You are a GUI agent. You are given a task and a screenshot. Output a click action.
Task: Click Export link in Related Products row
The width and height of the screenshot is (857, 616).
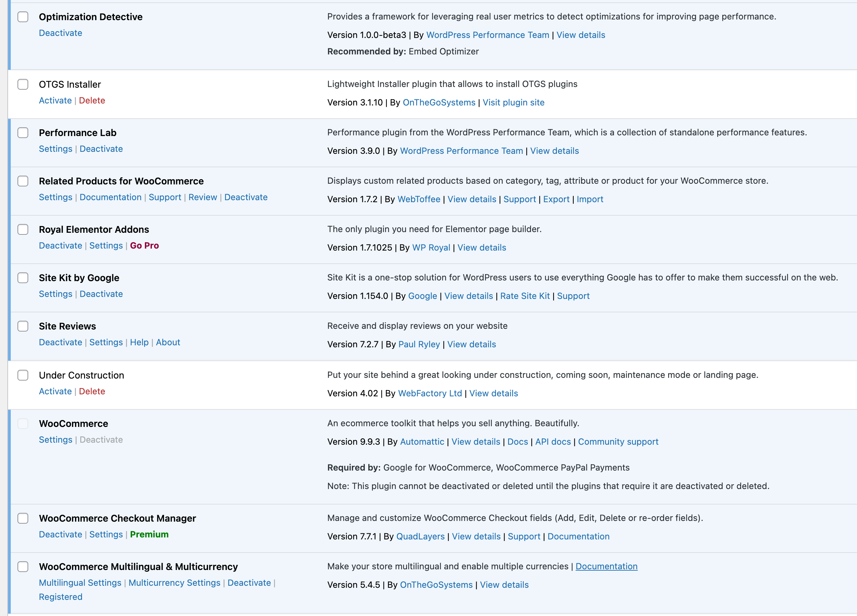(x=556, y=199)
